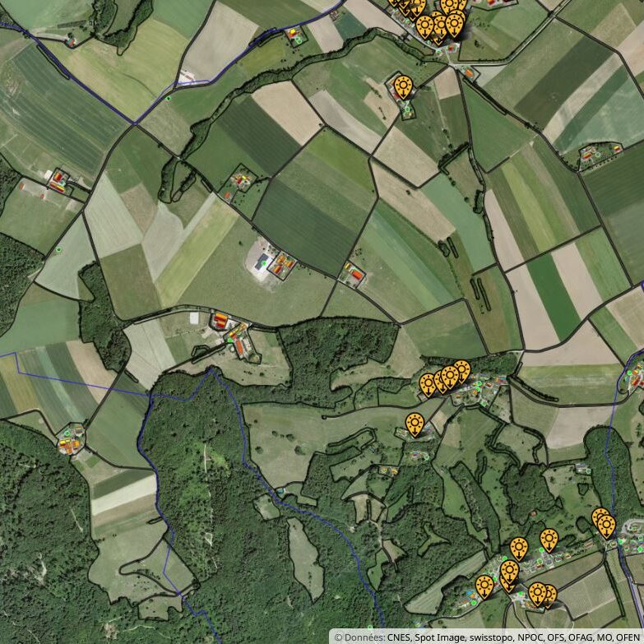Click the Spot Image credit

[439, 637]
